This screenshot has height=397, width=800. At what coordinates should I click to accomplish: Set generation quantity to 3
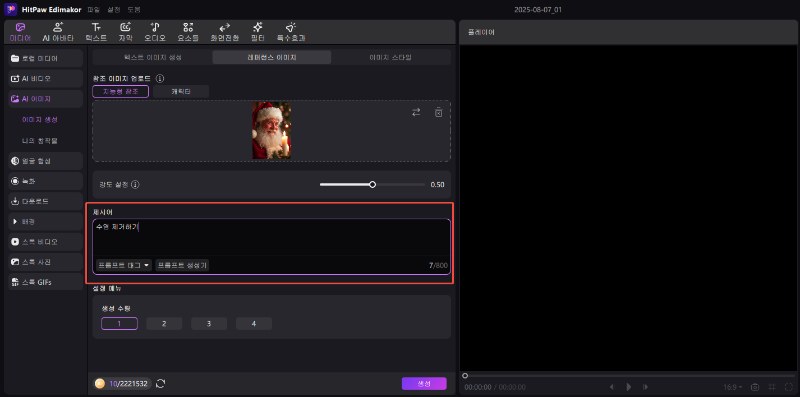pos(209,324)
